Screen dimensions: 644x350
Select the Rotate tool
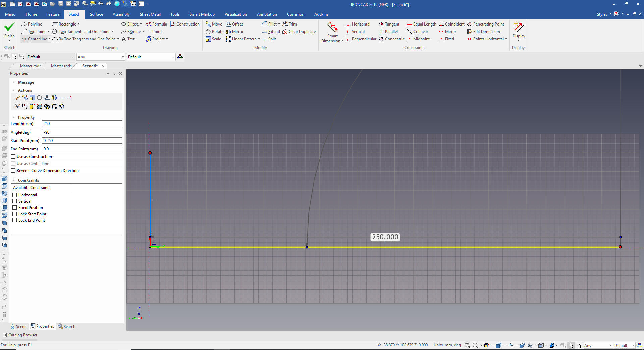[214, 32]
